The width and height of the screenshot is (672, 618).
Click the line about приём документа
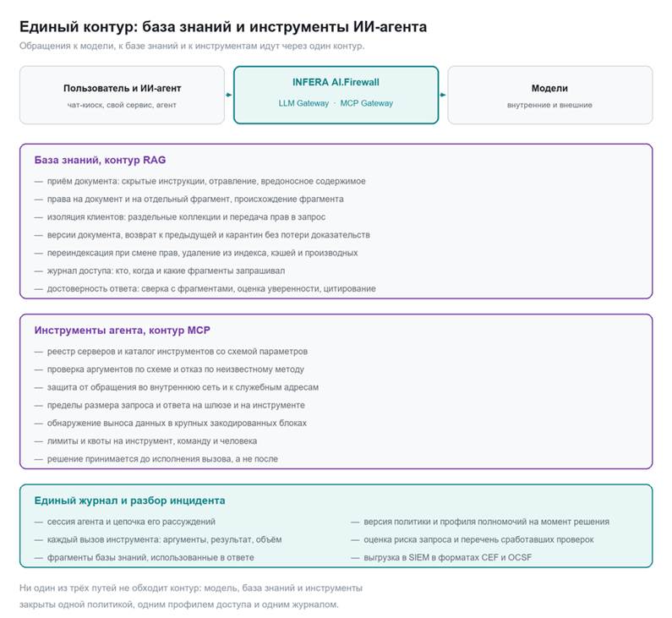[x=200, y=181]
